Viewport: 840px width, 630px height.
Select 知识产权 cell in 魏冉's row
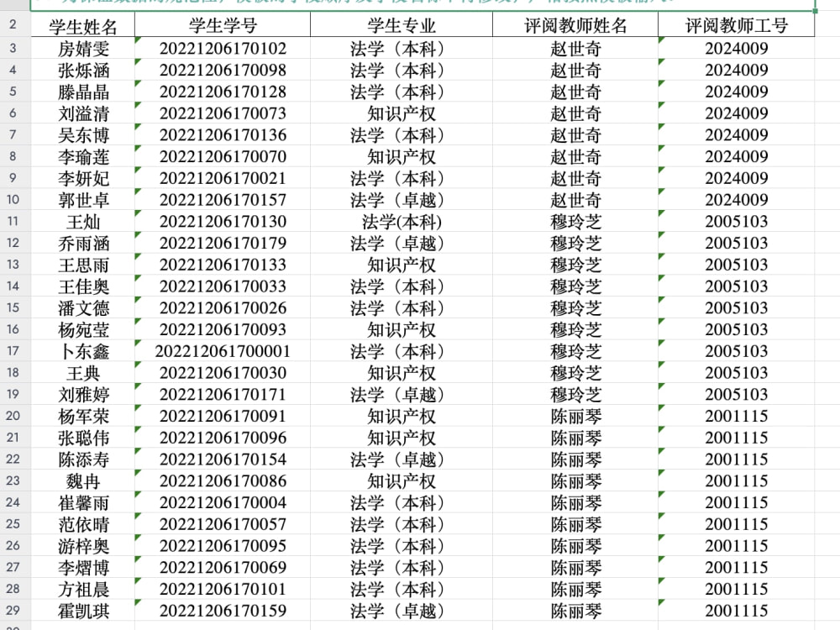point(402,480)
